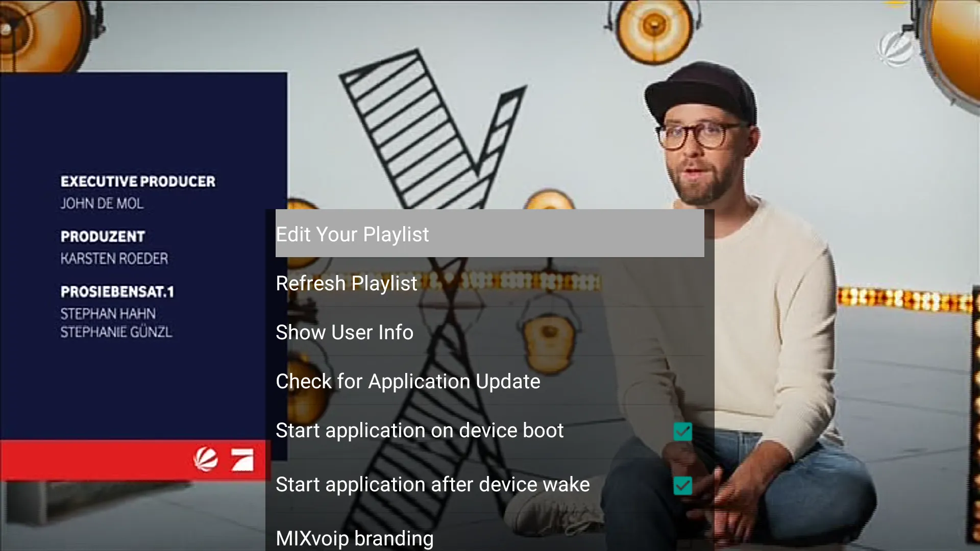Select Refresh Playlist menu option
Viewport: 980px width, 551px height.
click(x=346, y=283)
